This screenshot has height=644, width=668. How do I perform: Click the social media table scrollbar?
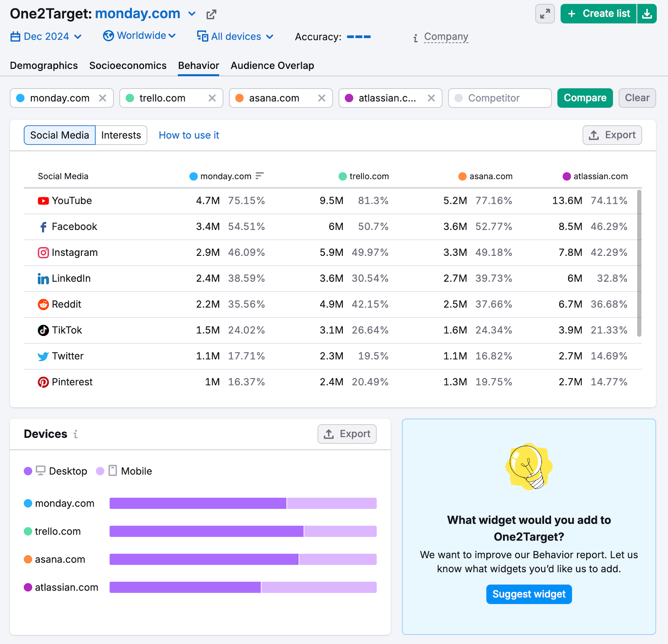639,263
